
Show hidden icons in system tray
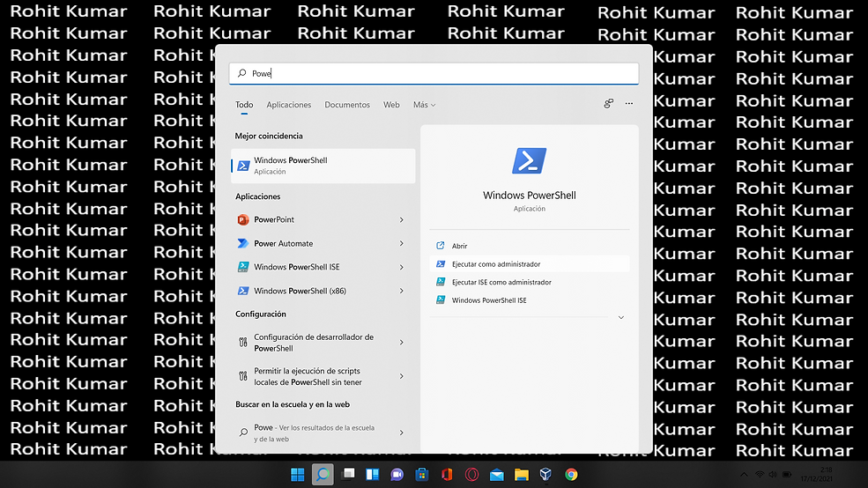(744, 475)
